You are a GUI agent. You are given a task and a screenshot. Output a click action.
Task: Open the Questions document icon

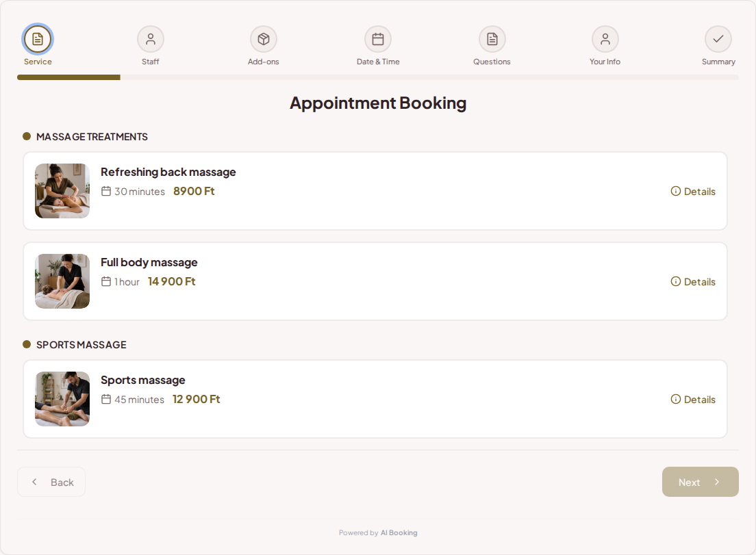tap(492, 39)
